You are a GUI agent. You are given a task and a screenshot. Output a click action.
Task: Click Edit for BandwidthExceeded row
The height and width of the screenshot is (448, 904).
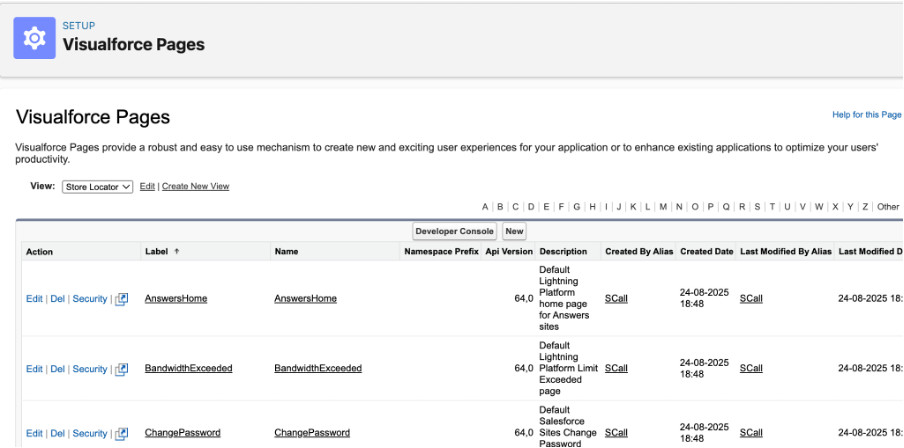pyautogui.click(x=34, y=368)
